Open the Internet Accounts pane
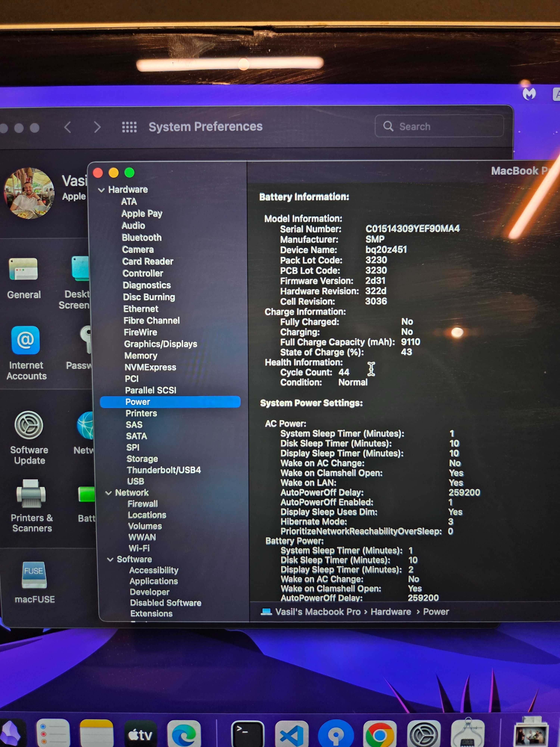 pos(26,353)
